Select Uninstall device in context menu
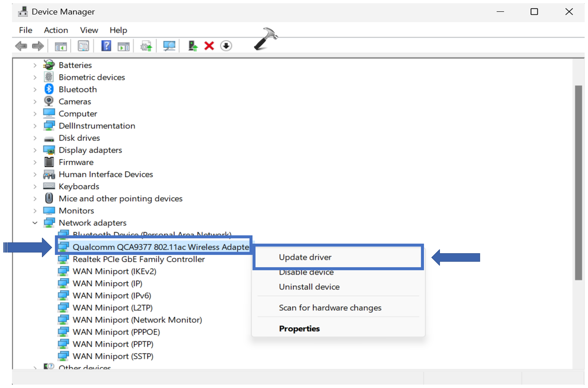This screenshot has width=588, height=388. (x=309, y=287)
